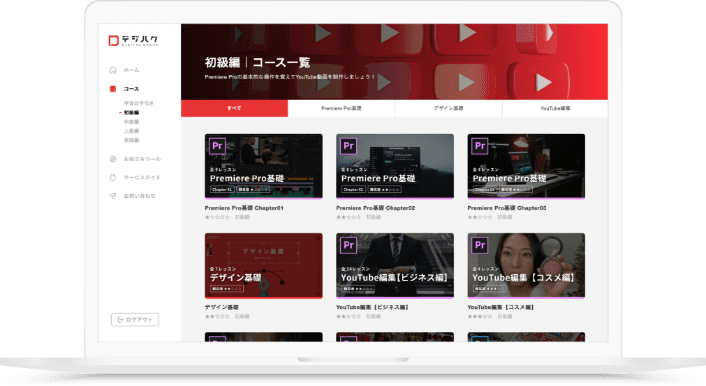The height and width of the screenshot is (386, 706).
Task: Select 中級編 in the course submenu
Action: (131, 122)
